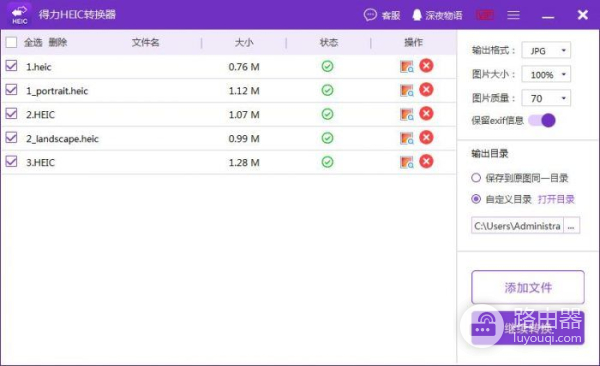Remove 2.HEIC from the list
This screenshot has height=366, width=600.
click(426, 114)
